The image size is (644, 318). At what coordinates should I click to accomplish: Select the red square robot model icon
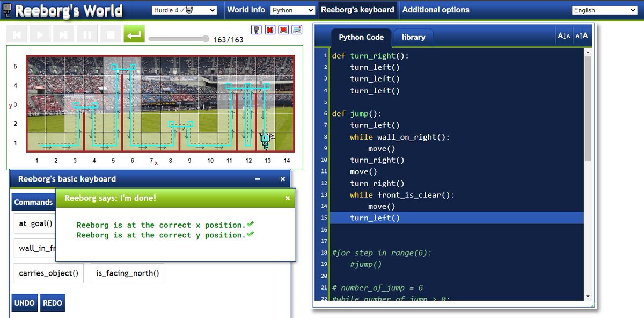tap(270, 30)
